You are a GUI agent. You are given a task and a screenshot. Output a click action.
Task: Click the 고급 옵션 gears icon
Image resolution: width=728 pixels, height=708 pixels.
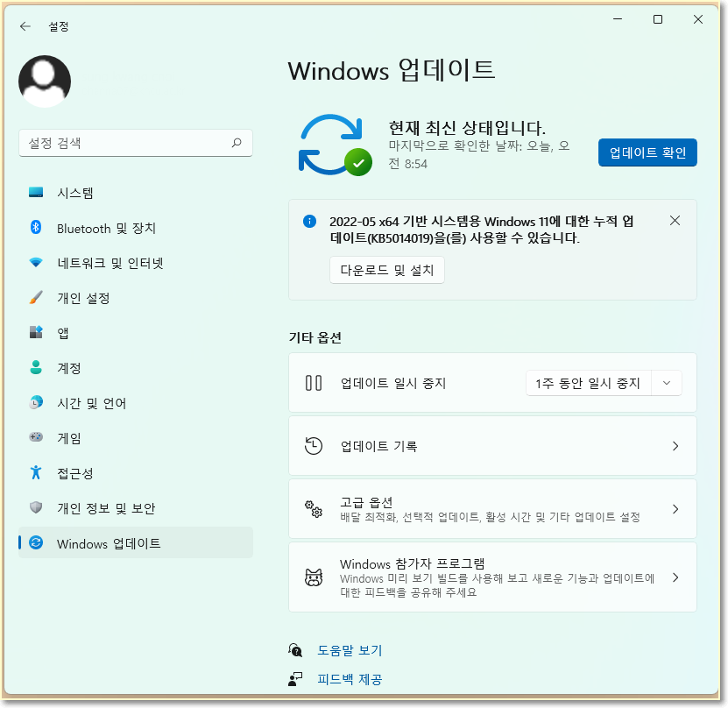pyautogui.click(x=314, y=509)
